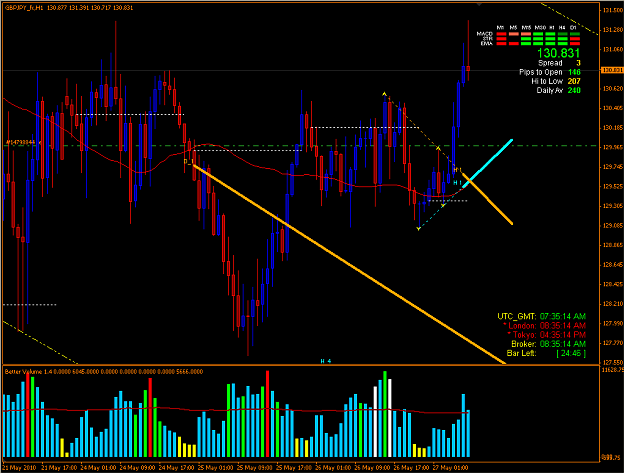This screenshot has width=625, height=474.
Task: Click the M30 column header in signal panel
Action: [x=540, y=28]
